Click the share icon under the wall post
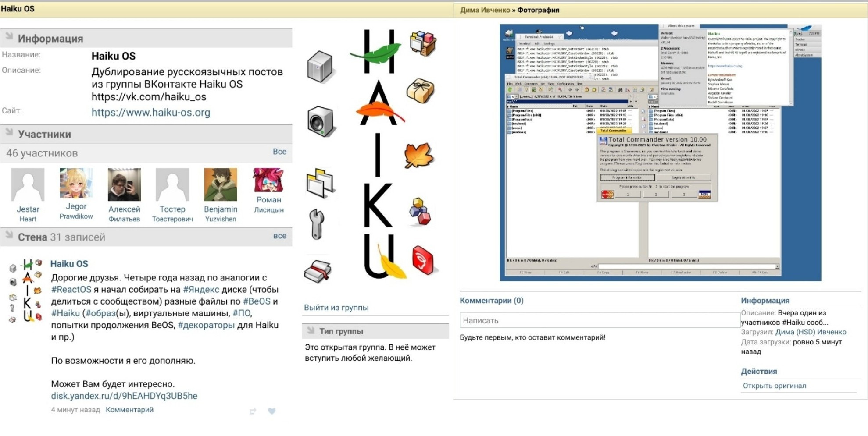Image resolution: width=868 pixels, height=436 pixels. (x=253, y=411)
